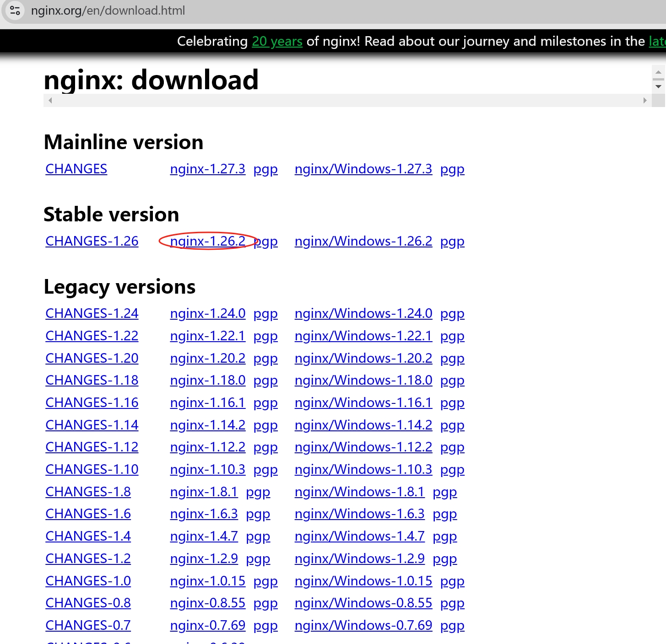Click the scroll down arrow beside heading
The image size is (666, 644).
(x=658, y=86)
